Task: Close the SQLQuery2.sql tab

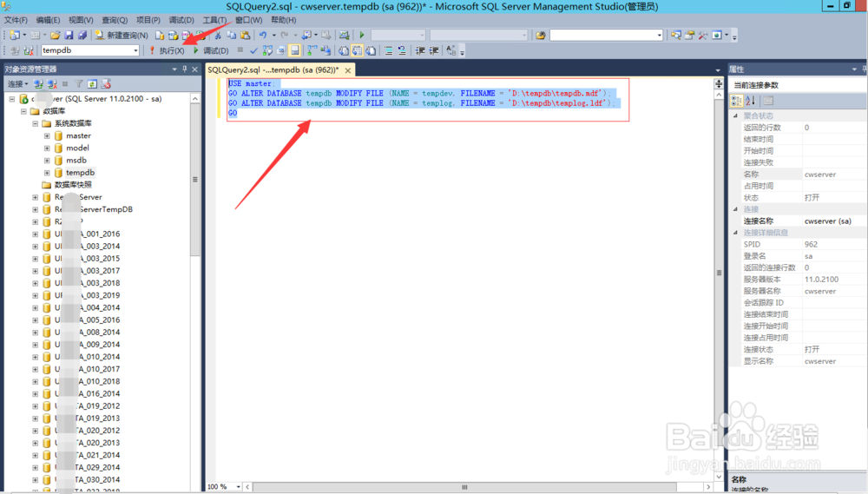Action: pyautogui.click(x=348, y=70)
